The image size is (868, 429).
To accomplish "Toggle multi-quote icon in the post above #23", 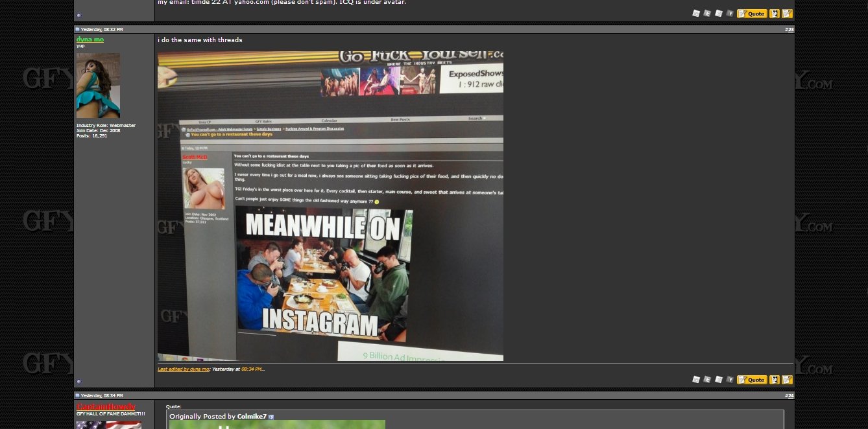I will click(775, 14).
